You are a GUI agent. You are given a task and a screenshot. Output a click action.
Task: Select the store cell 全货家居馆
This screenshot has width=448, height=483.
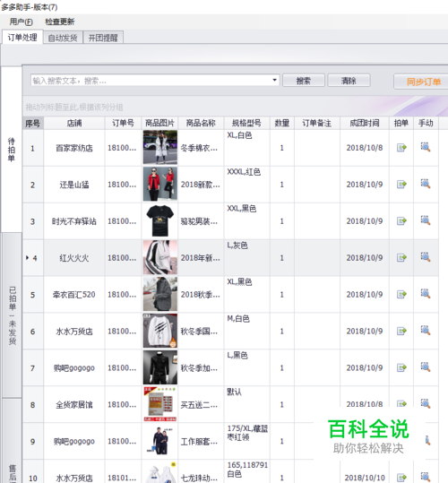pos(74,405)
